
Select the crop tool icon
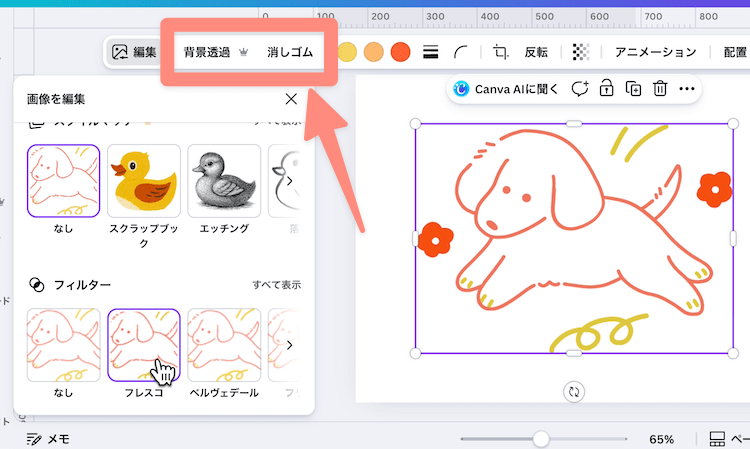(500, 52)
